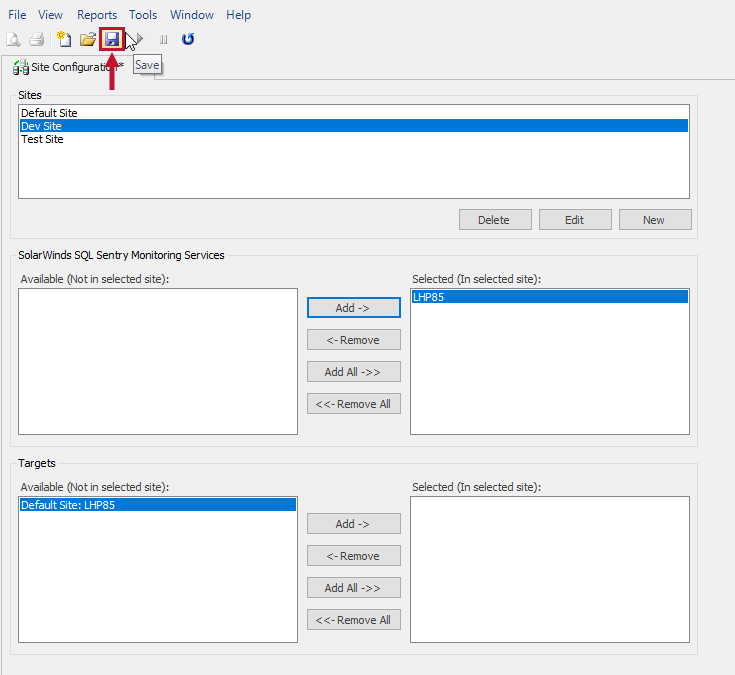Click Add All ->> under Monitoring Services
735x675 pixels.
pyautogui.click(x=354, y=372)
